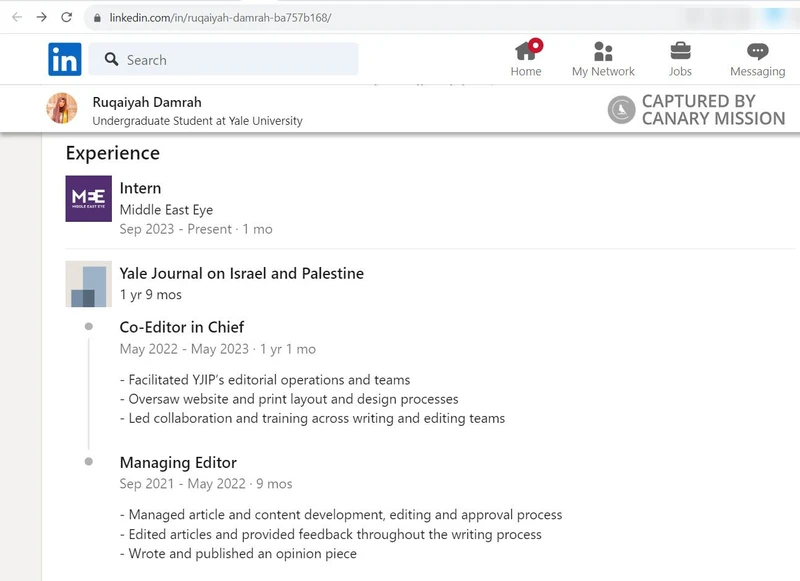Click 'Managed article and content development' line
This screenshot has height=581, width=800.
click(x=341, y=515)
